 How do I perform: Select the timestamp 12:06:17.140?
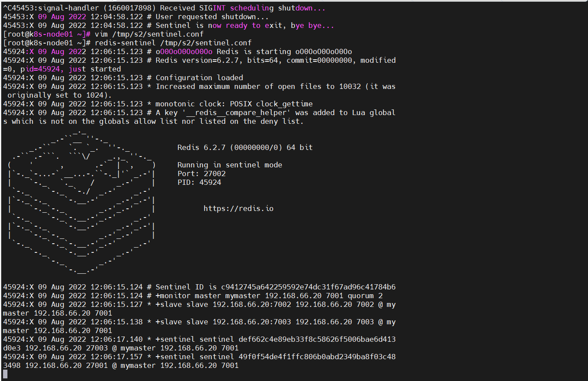coord(116,339)
